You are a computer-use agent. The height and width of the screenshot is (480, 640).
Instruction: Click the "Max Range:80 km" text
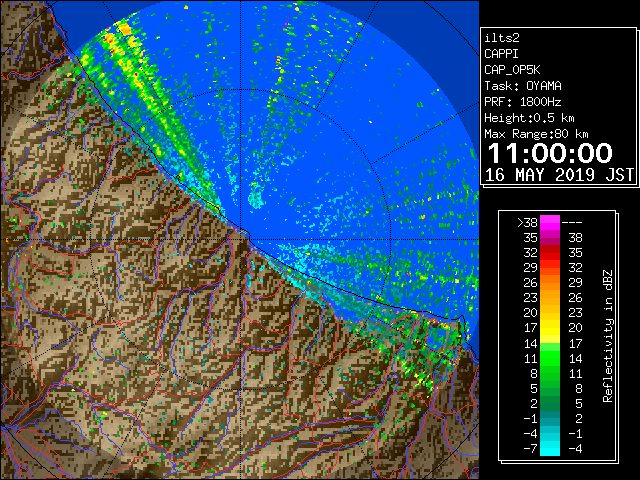(x=536, y=134)
